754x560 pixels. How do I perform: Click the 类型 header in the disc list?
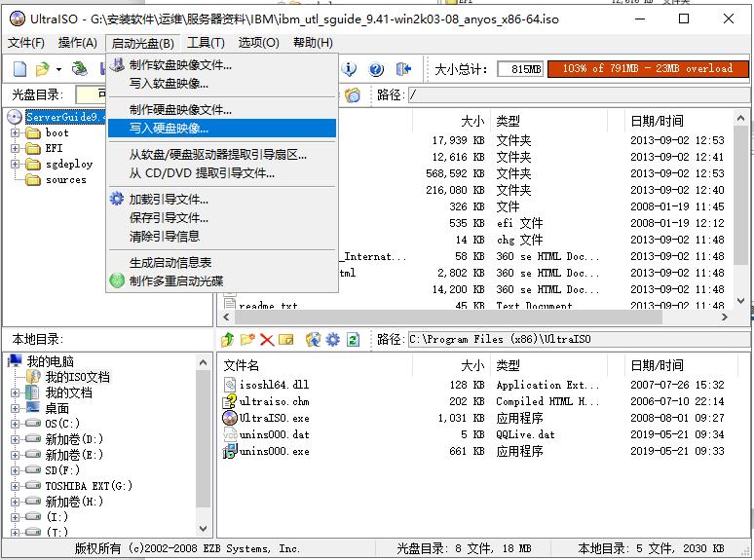tap(508, 121)
